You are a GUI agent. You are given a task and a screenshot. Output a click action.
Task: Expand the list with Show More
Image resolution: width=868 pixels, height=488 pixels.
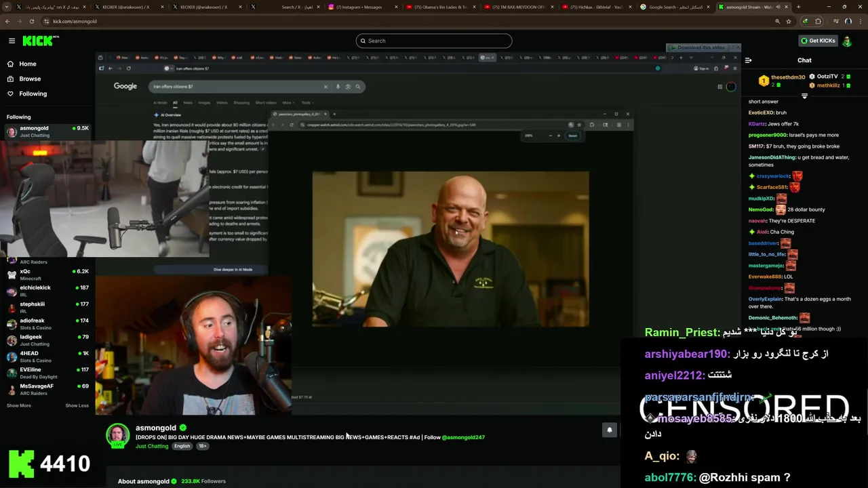[x=19, y=405]
